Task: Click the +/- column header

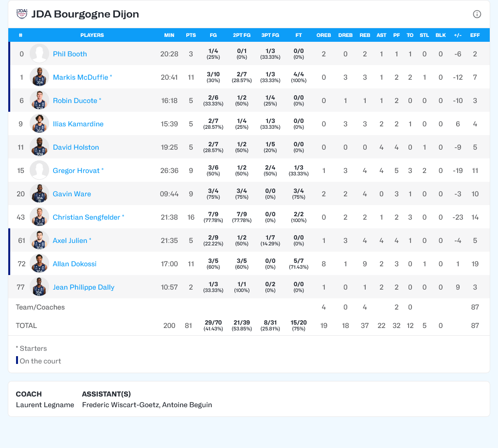Action: click(458, 35)
